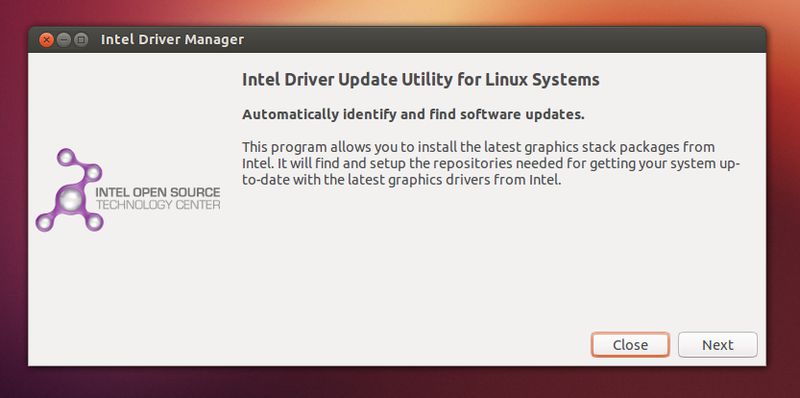Click the Next button to continue

click(717, 345)
